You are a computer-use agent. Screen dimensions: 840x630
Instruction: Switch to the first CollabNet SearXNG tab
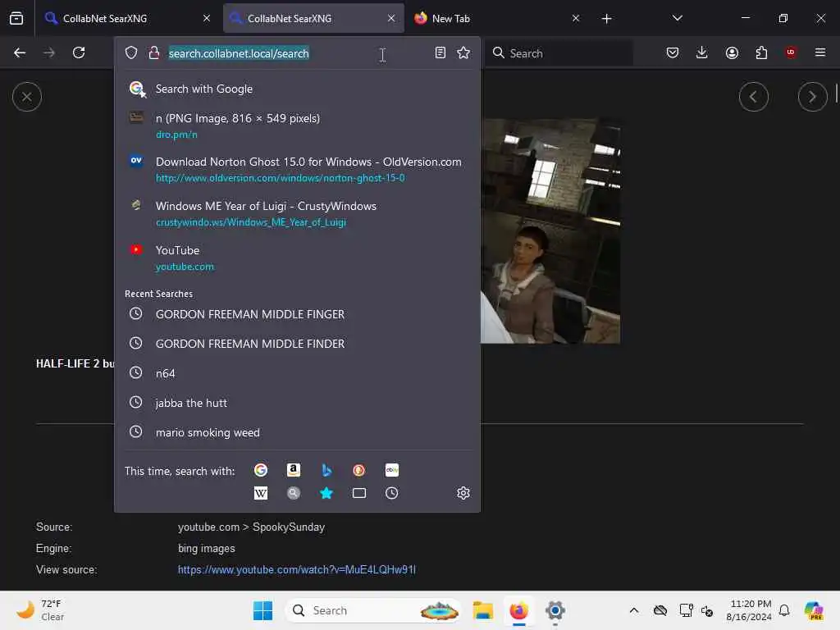click(127, 18)
